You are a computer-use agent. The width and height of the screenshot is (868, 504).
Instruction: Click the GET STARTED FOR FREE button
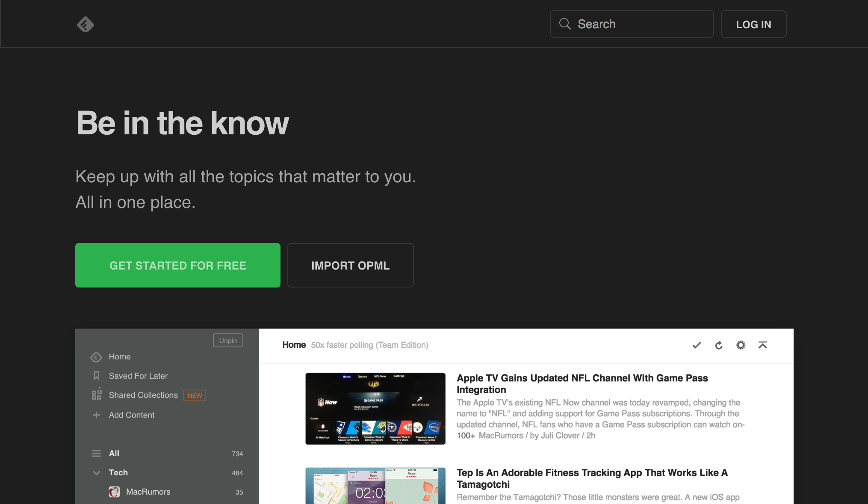[x=178, y=265]
